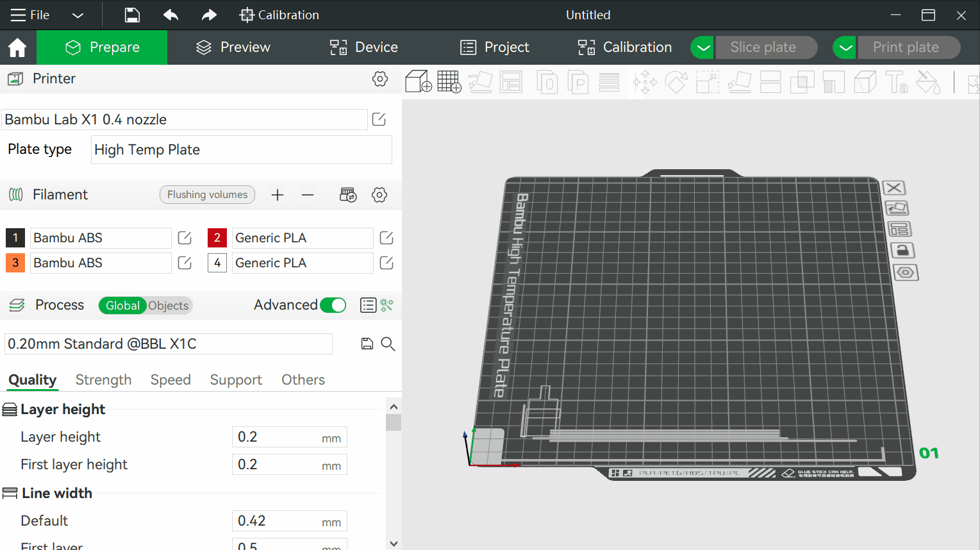Open the compare presets list icon
Screen dimensions: 980x550
point(368,305)
